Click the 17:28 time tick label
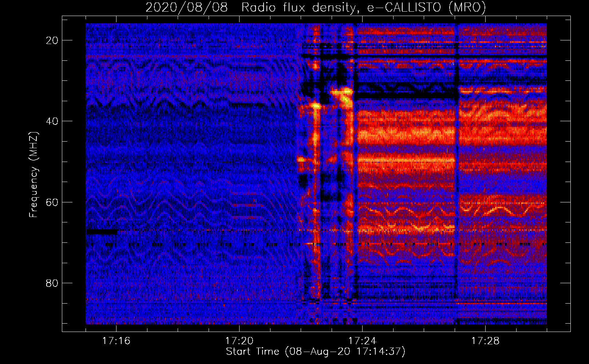This screenshot has width=589, height=364. (485, 341)
